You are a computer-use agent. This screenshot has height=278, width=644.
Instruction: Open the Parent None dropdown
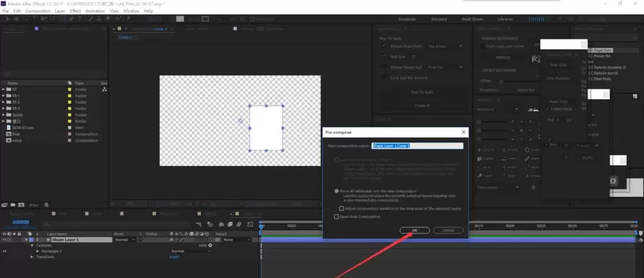(x=237, y=239)
